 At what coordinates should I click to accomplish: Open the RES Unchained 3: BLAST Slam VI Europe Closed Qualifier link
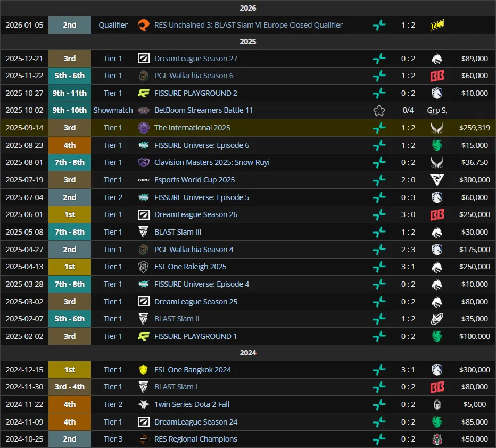249,25
